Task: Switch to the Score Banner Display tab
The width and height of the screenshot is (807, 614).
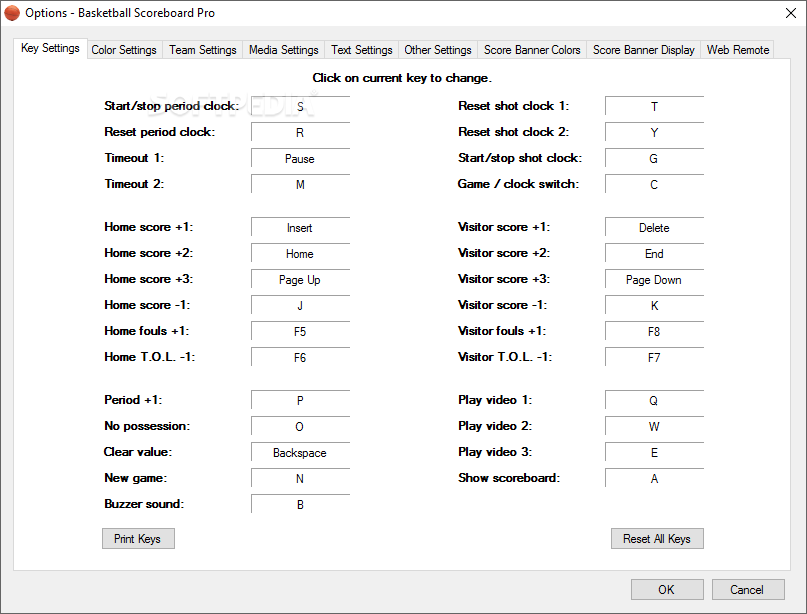Action: (x=643, y=50)
